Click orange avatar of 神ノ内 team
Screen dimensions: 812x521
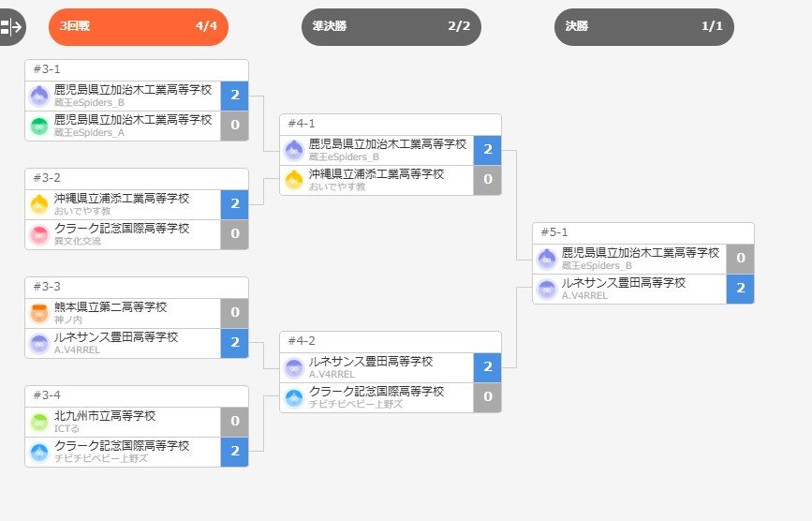click(x=39, y=313)
